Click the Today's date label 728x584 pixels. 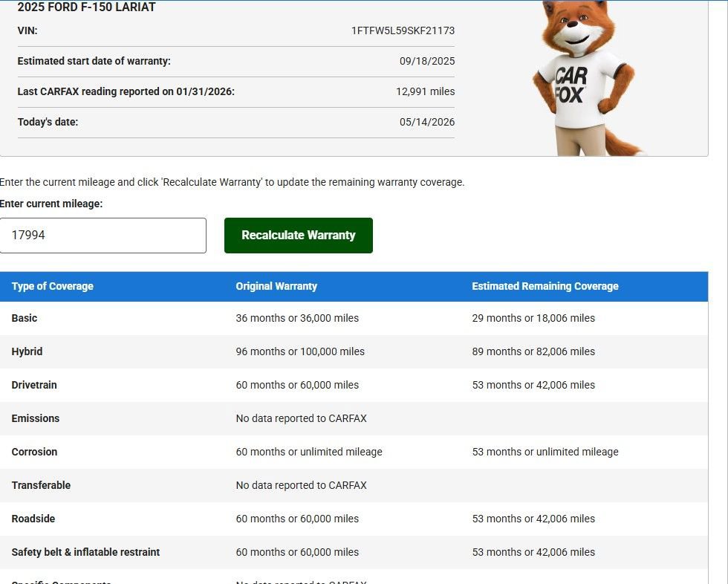point(48,122)
